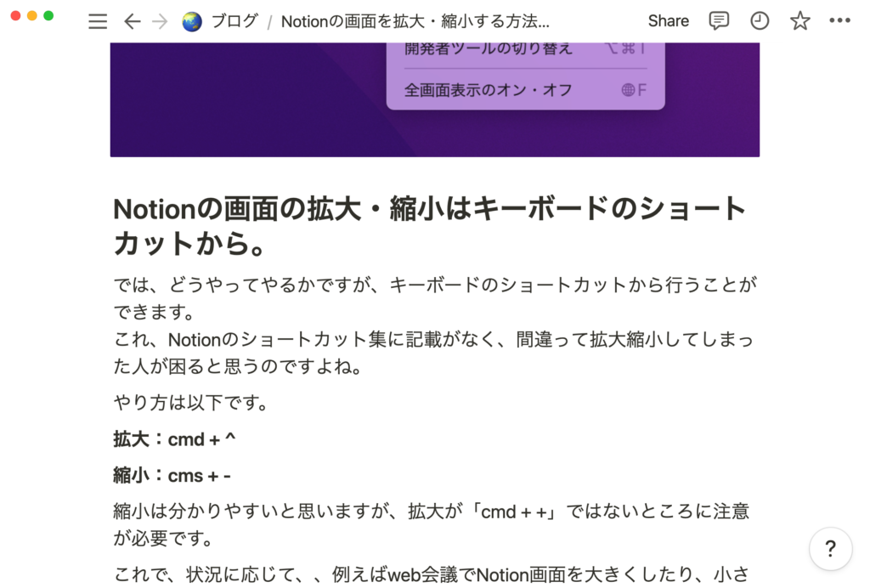
Task: Open the three-dots more options menu
Action: click(839, 20)
